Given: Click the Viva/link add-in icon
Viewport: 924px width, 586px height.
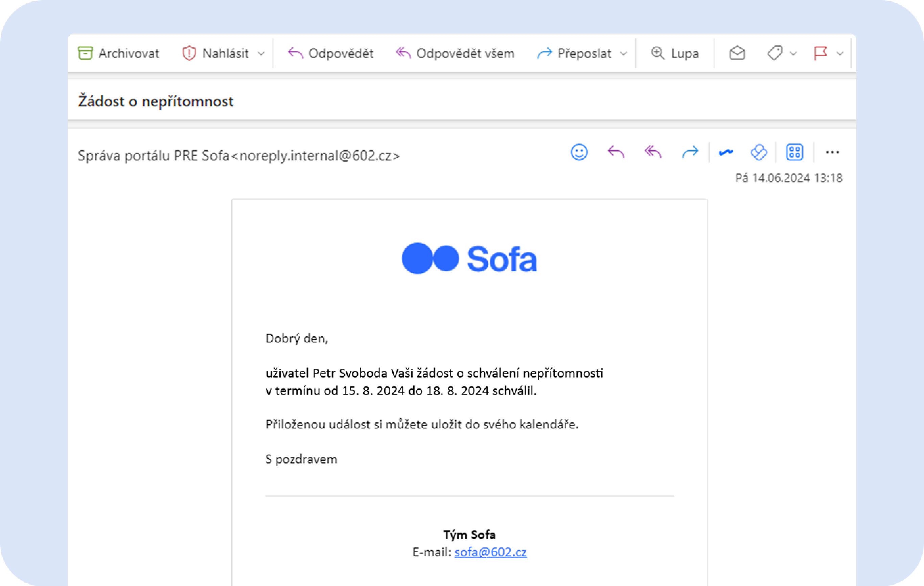Looking at the screenshot, I should pyautogui.click(x=759, y=152).
